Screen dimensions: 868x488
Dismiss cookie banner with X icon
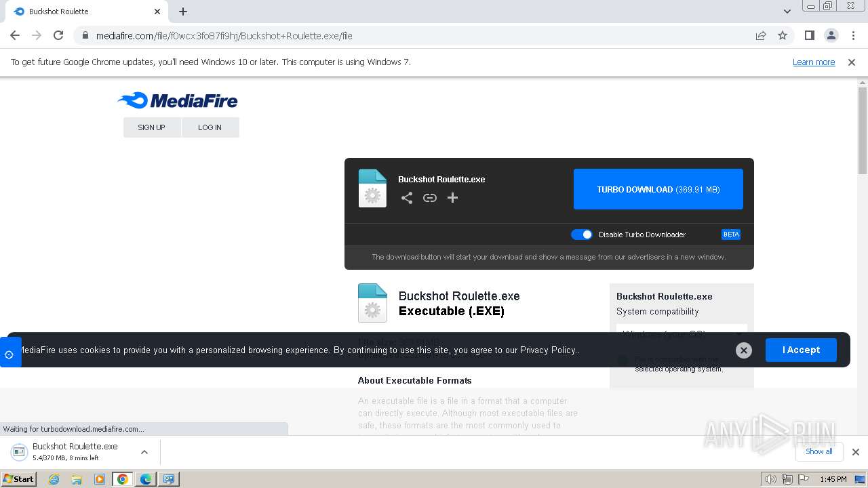point(744,350)
